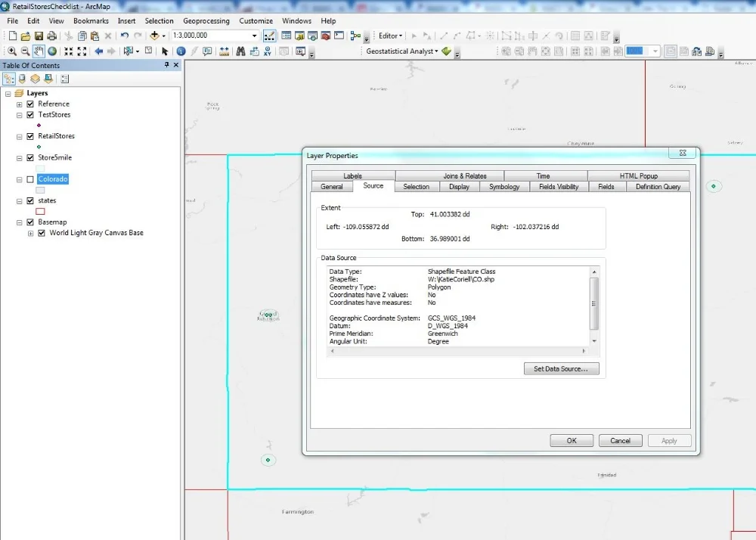Collapse the TestStores layer legend

[x=20, y=115]
